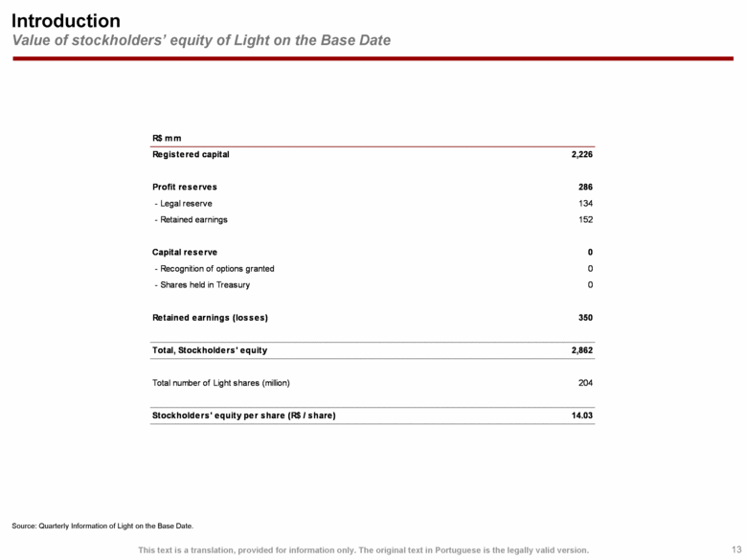The image size is (747, 560).
Task: Select the '- Retained earnings' sub-item label
Action: point(191,219)
